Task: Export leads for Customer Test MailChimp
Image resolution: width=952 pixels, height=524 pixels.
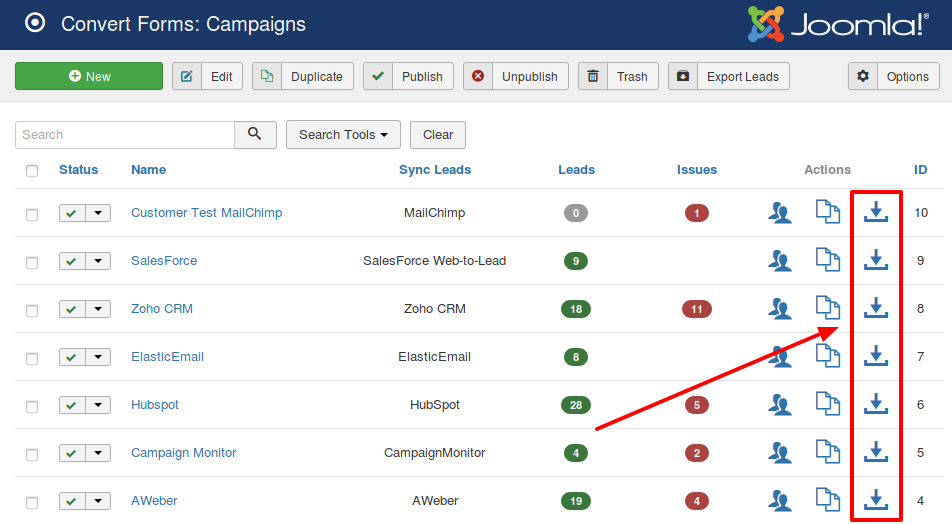Action: point(876,212)
